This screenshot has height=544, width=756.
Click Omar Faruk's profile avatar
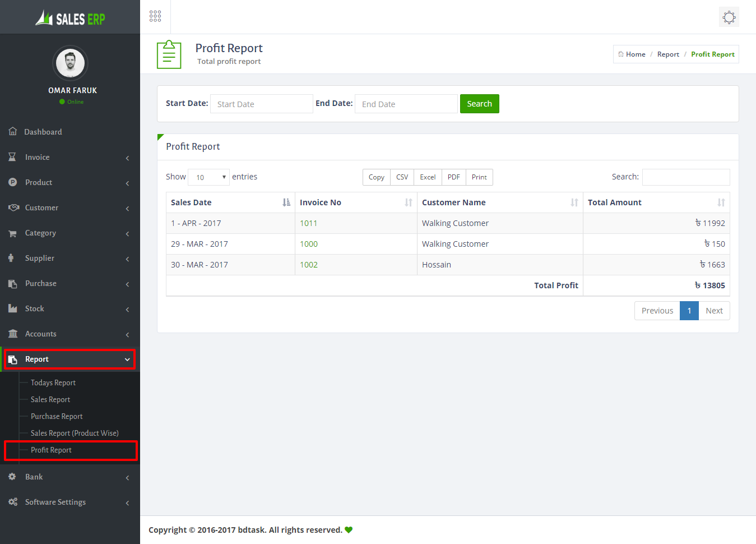70,63
